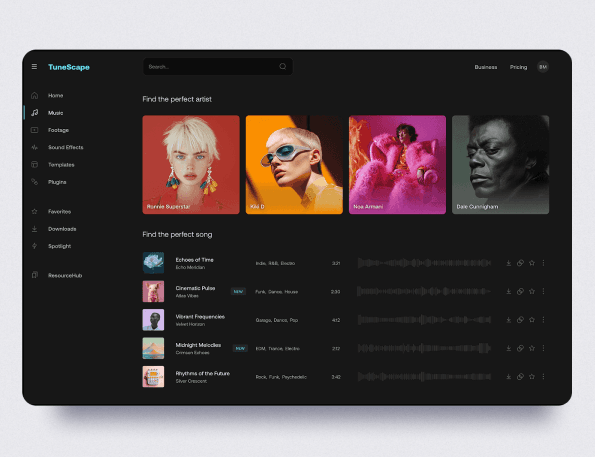Open more options for Cinematic Pulse

(x=543, y=291)
